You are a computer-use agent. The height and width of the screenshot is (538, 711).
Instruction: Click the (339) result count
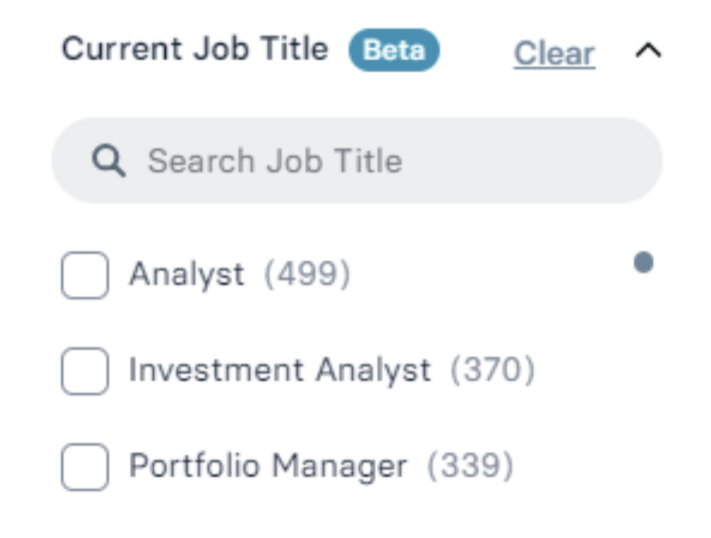pyautogui.click(x=471, y=466)
